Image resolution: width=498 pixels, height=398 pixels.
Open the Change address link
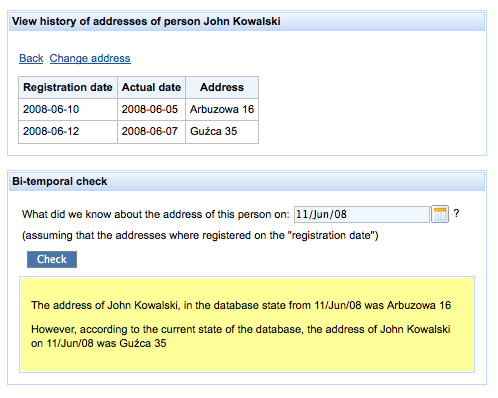(90, 58)
